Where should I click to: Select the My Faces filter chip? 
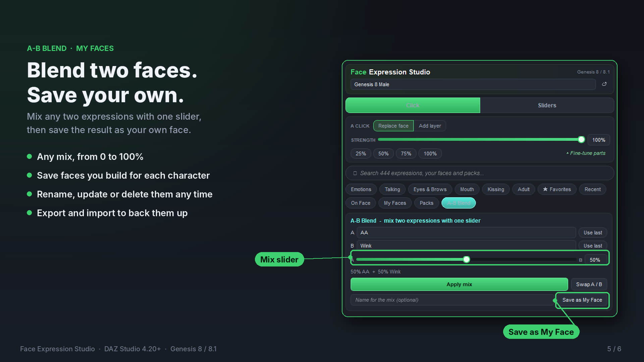[395, 203]
